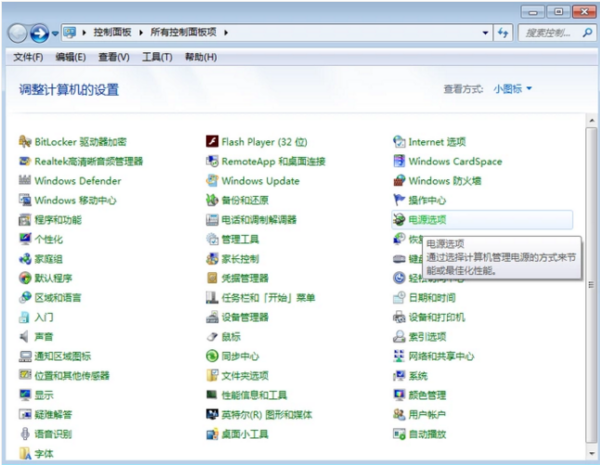Click the 默认程序 icon
600x465 pixels.
25,278
